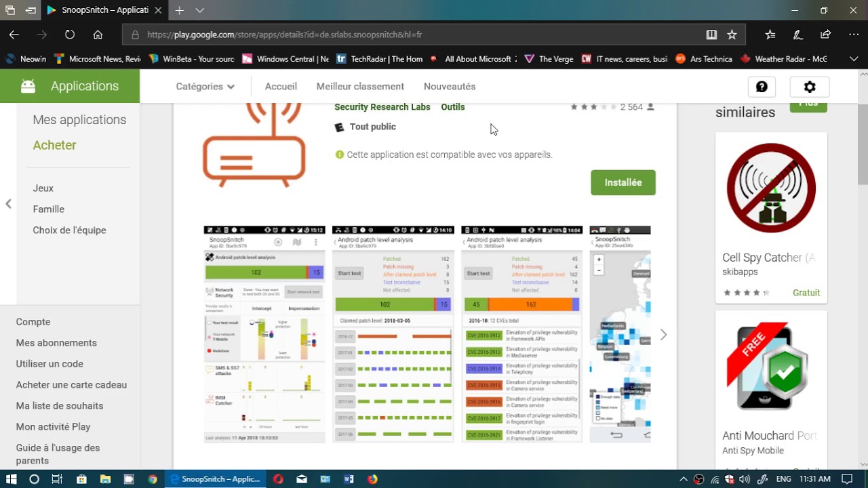This screenshot has width=868, height=488.
Task: Click the address bar URL field
Action: click(414, 35)
